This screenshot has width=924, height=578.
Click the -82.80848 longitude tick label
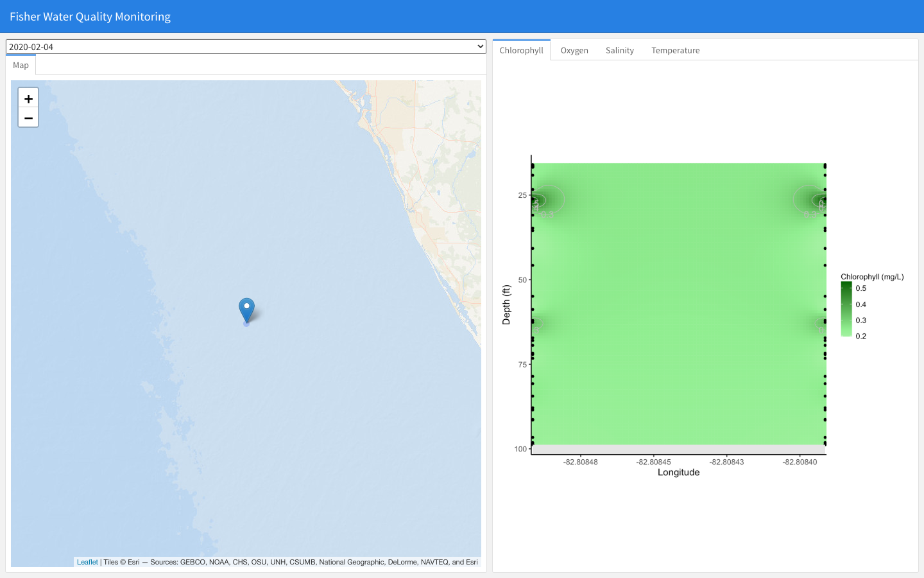tap(581, 462)
